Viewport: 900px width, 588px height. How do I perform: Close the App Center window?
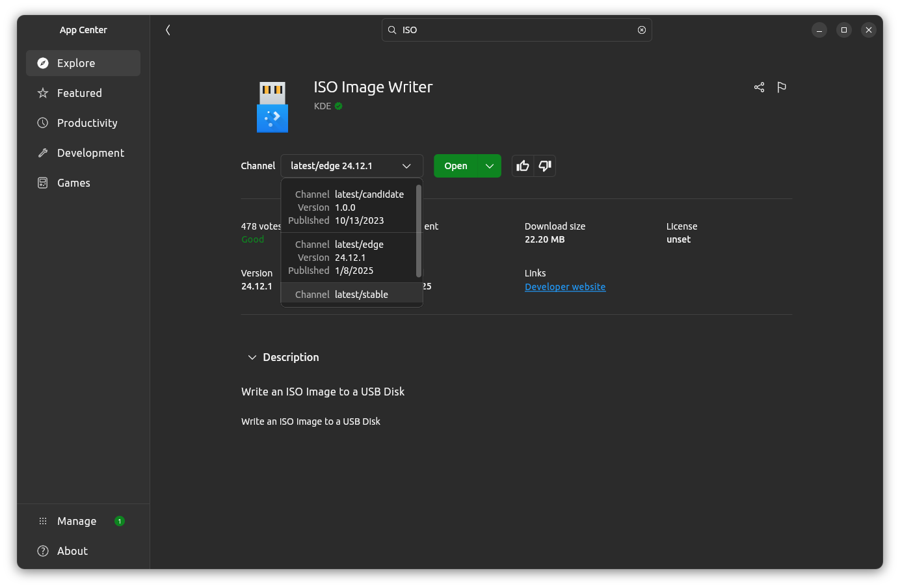[x=869, y=30]
